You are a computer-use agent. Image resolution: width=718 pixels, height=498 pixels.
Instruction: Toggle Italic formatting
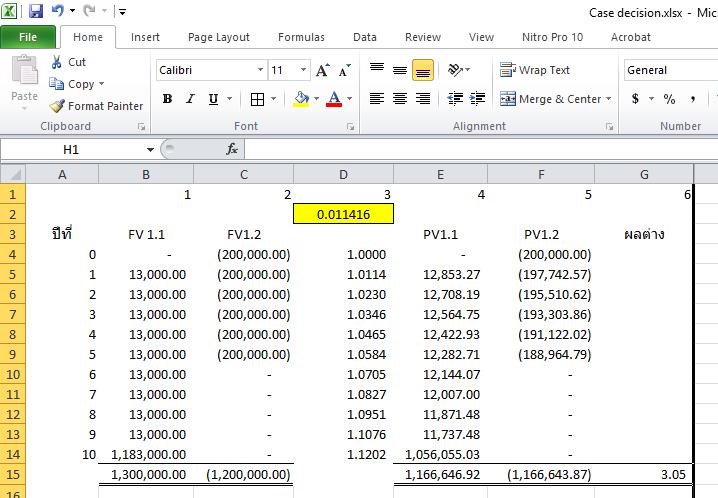[190, 99]
